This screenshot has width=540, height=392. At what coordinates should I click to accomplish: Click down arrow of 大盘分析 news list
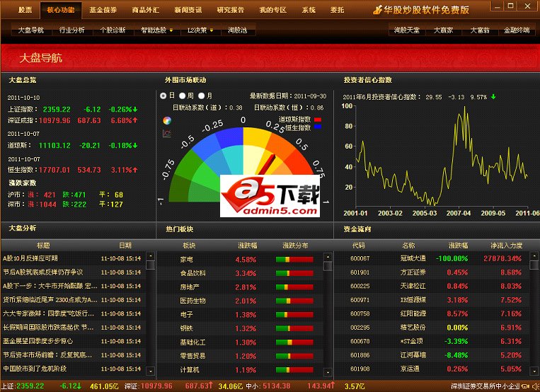pyautogui.click(x=150, y=371)
